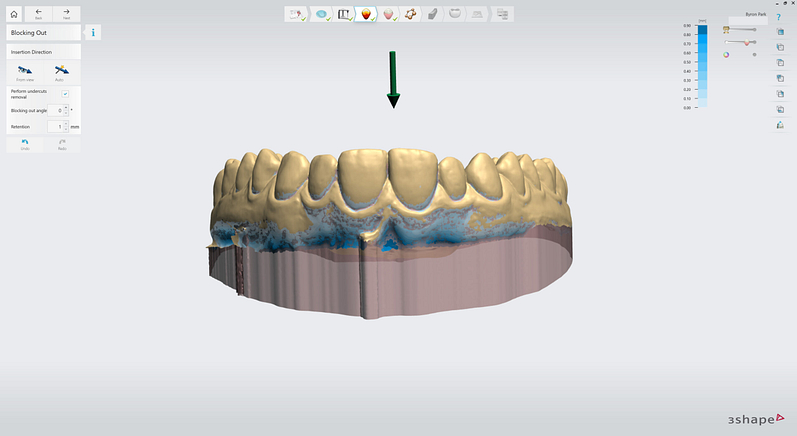Click the green insertion direction arrow
This screenshot has width=797, height=436.
(393, 79)
